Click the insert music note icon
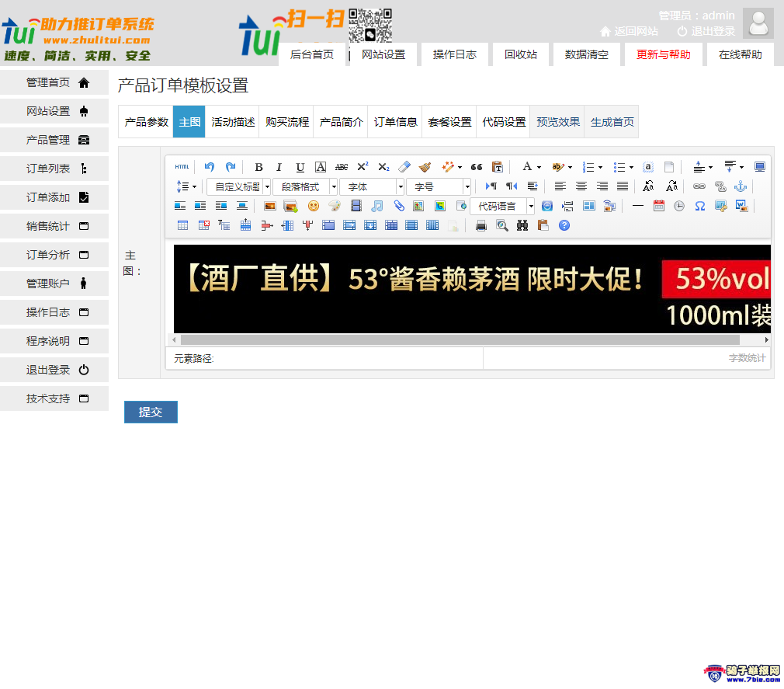Screen dimensions: 784x689 pos(377,206)
